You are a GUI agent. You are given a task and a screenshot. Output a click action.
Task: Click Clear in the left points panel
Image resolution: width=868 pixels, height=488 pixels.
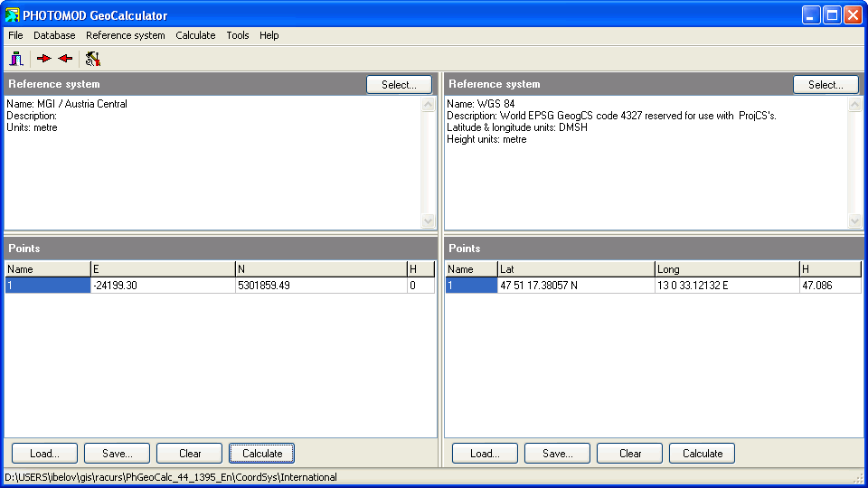point(190,453)
